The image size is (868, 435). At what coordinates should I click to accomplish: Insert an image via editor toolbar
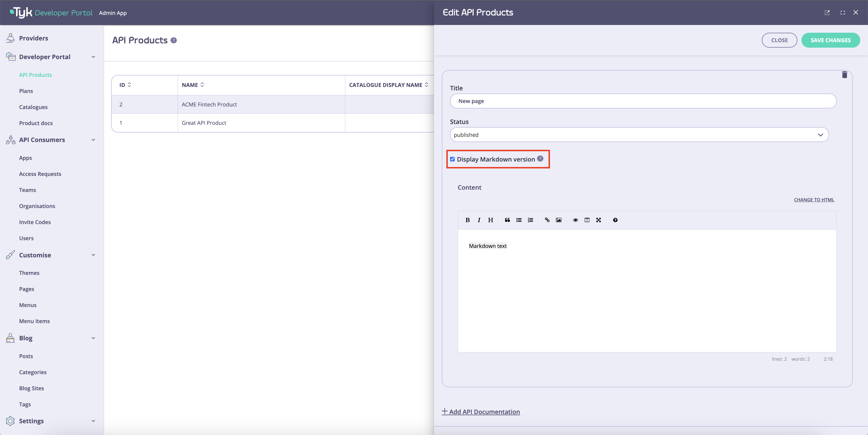tap(558, 220)
